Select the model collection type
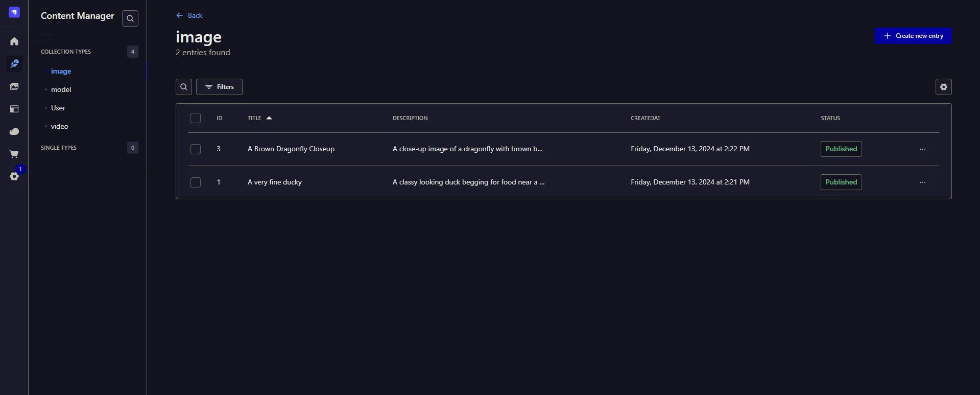The image size is (980, 395). [x=61, y=89]
